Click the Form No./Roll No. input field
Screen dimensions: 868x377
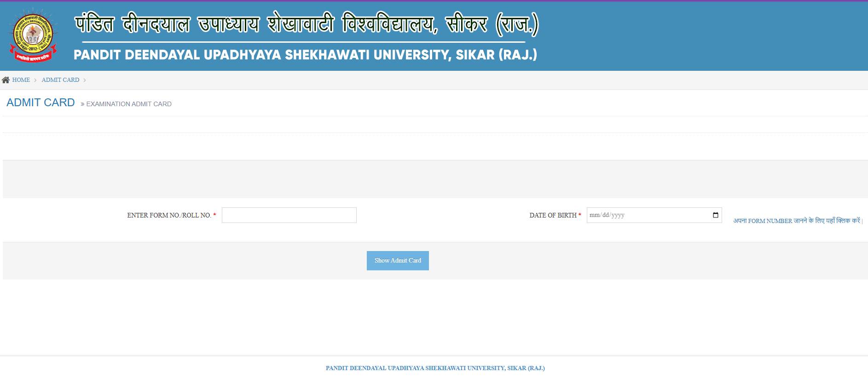pyautogui.click(x=289, y=215)
